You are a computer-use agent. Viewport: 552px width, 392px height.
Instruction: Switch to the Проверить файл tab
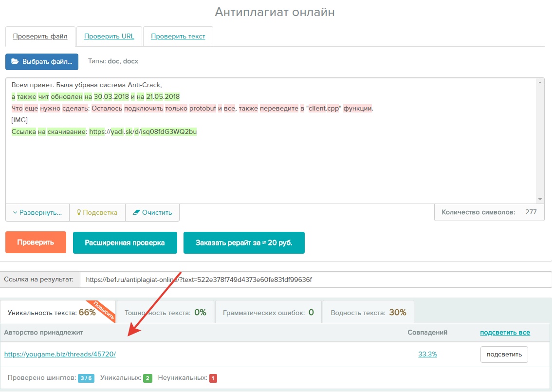click(x=40, y=36)
